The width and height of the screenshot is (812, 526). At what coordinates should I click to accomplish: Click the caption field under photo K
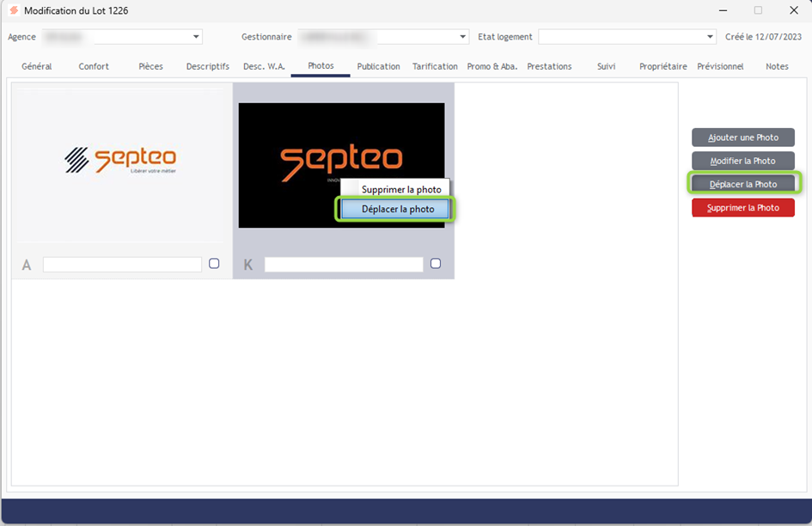344,265
